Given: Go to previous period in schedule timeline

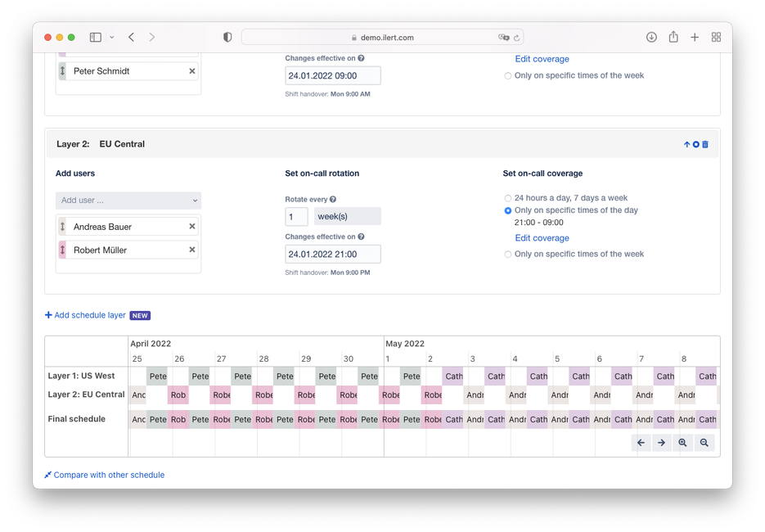Looking at the screenshot, I should [x=641, y=442].
